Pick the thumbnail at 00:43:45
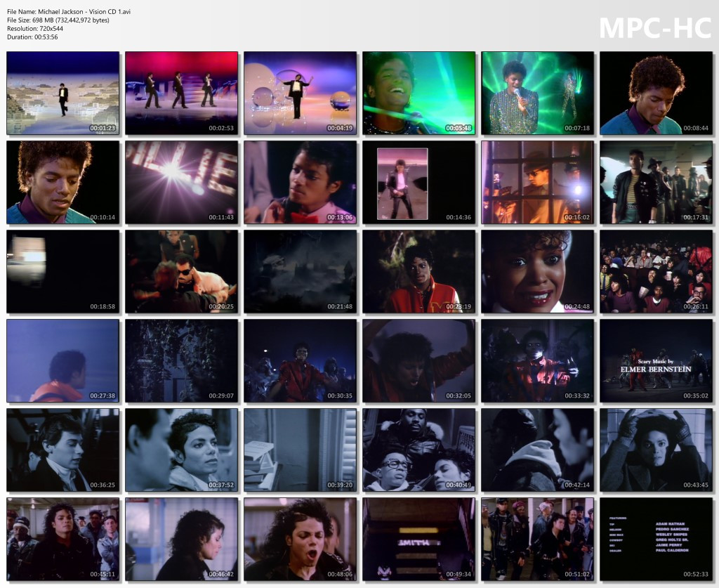 point(657,450)
